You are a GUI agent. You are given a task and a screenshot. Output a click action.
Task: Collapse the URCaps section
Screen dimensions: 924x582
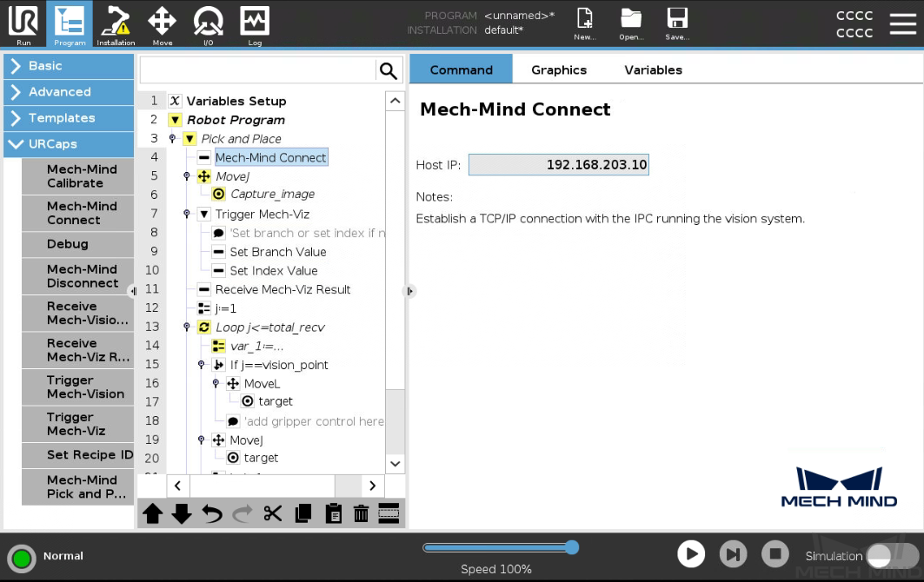69,143
